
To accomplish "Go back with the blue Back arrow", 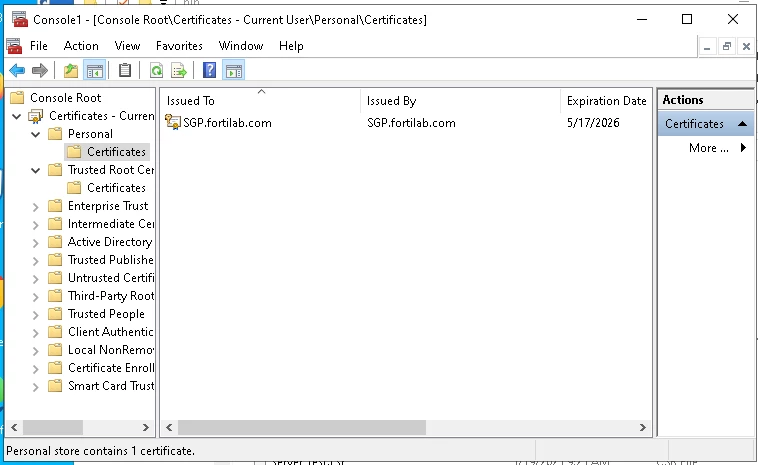I will tap(17, 71).
